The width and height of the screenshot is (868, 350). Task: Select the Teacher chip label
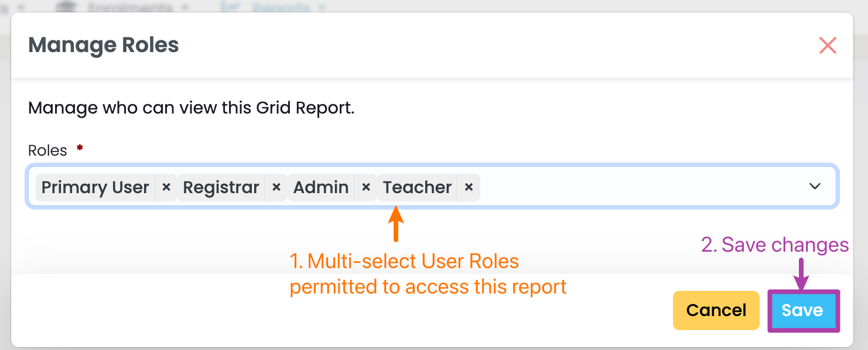417,187
